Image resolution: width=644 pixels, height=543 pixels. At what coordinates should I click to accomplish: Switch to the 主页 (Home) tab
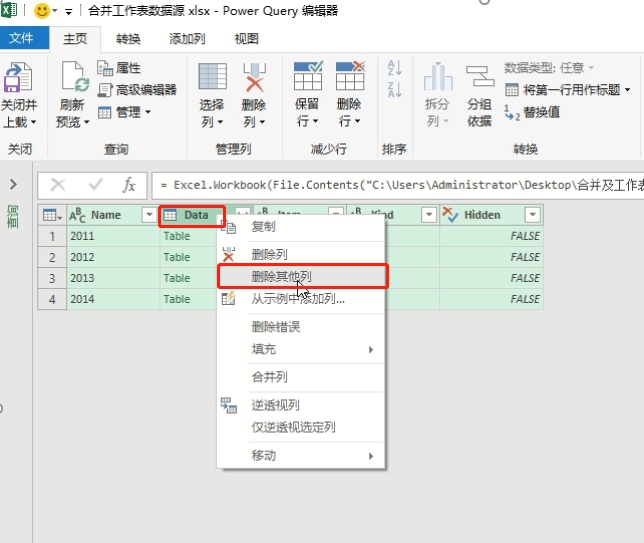(75, 39)
